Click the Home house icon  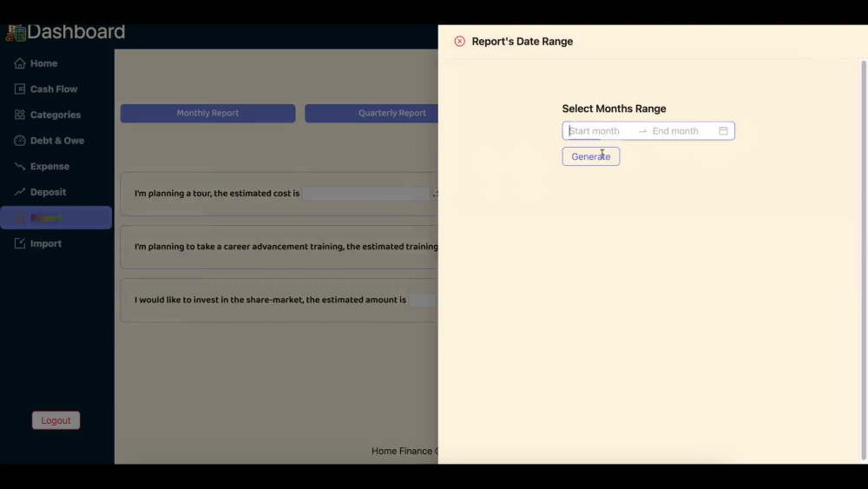tap(20, 63)
